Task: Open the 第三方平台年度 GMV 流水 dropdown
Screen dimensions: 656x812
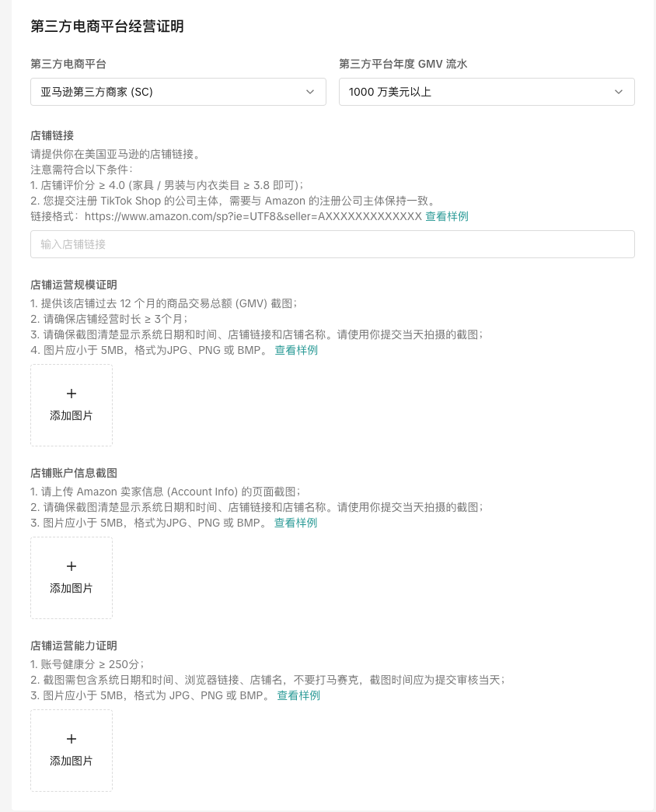Action: coord(487,92)
